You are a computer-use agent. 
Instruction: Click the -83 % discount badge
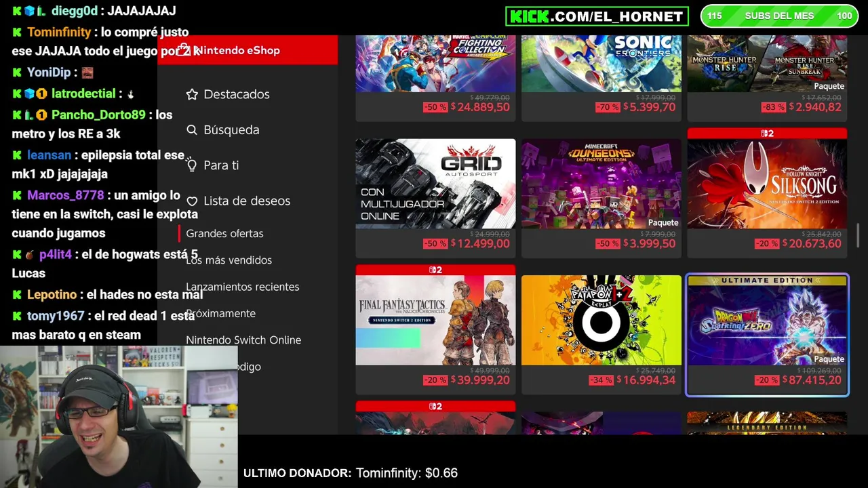tap(773, 107)
